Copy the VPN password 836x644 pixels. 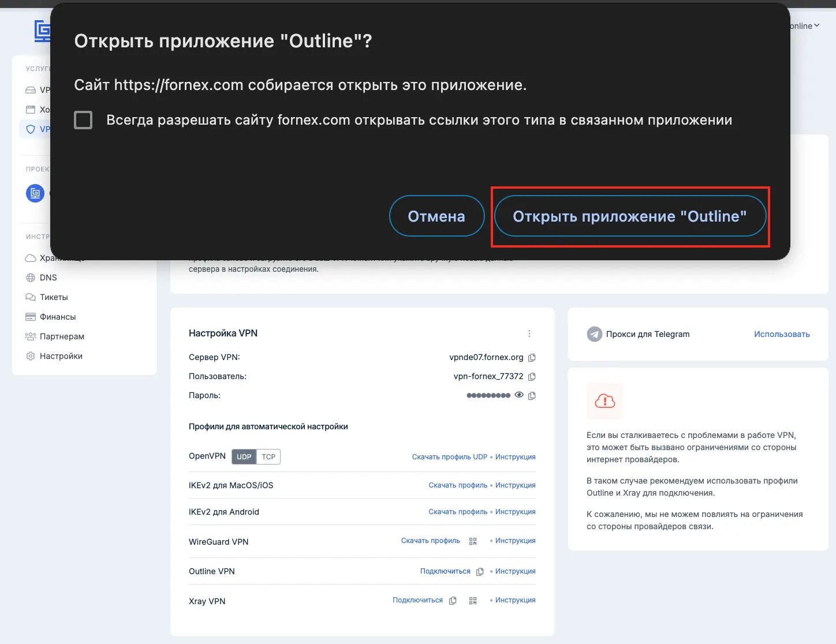[532, 396]
